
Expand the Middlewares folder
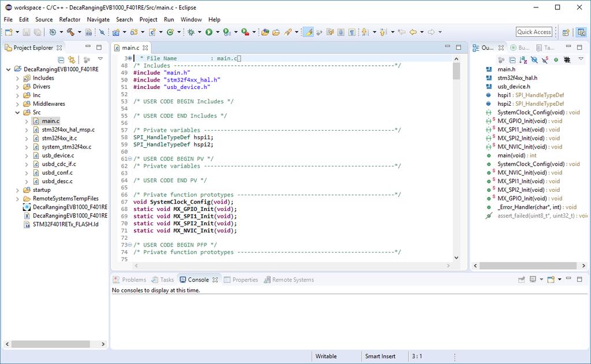(x=17, y=104)
